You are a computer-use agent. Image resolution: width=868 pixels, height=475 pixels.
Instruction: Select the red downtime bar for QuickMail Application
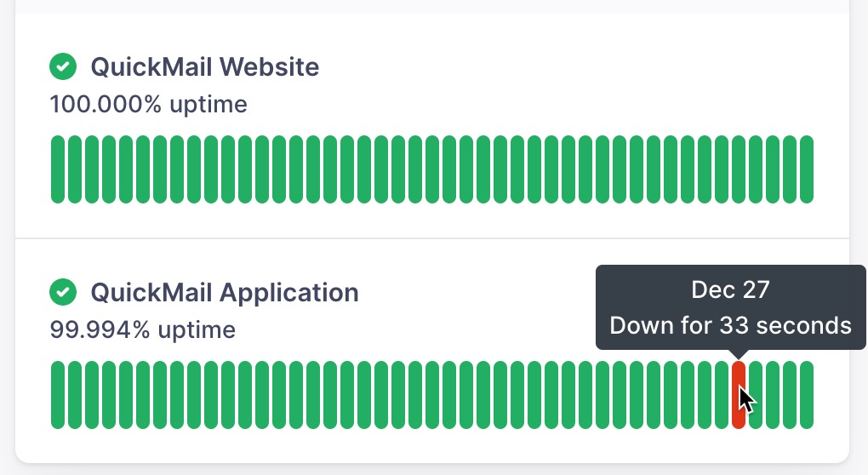(739, 395)
